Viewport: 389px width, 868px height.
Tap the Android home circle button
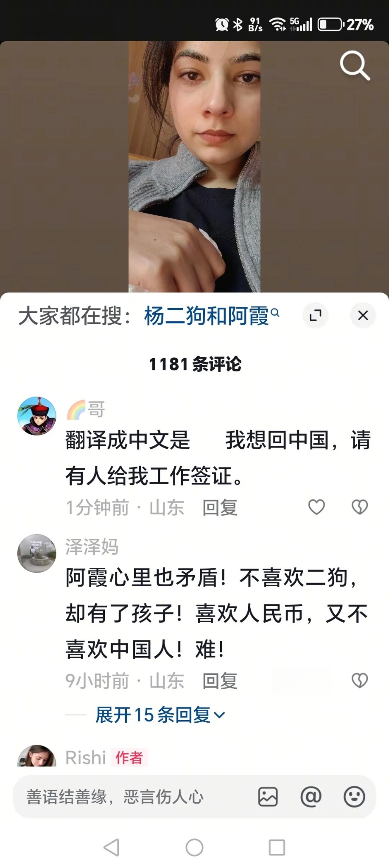195,848
